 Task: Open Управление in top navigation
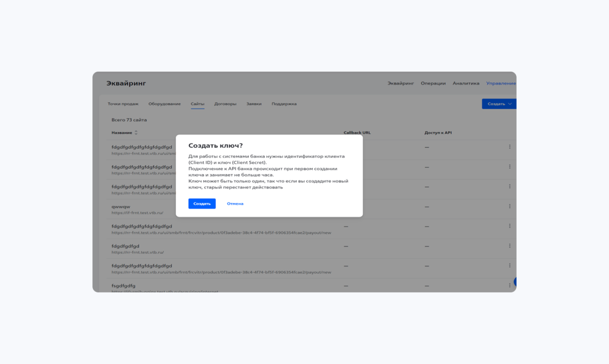501,83
